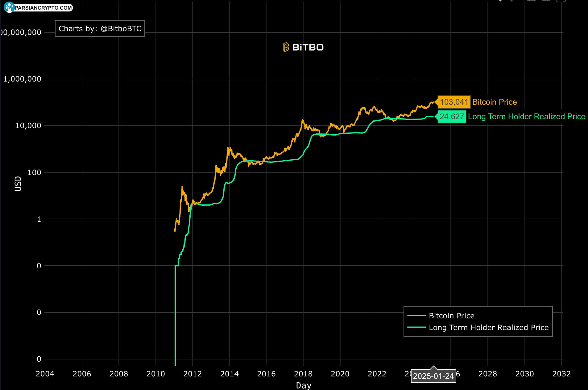Click green 'Long Term Holder Realized Price' hover name
Viewport: 588px width, 390px height.
(x=527, y=116)
